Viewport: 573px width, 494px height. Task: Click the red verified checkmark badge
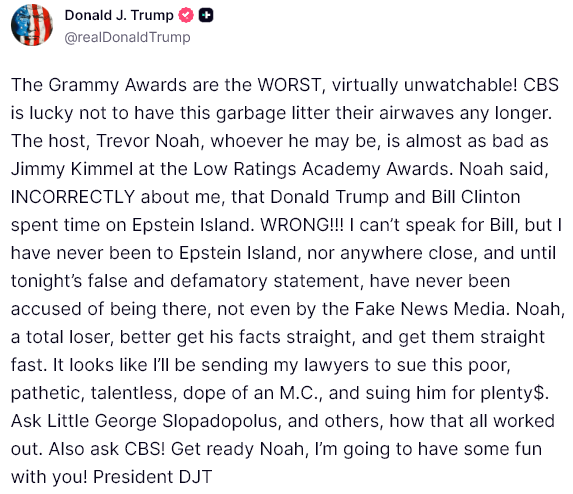[186, 15]
